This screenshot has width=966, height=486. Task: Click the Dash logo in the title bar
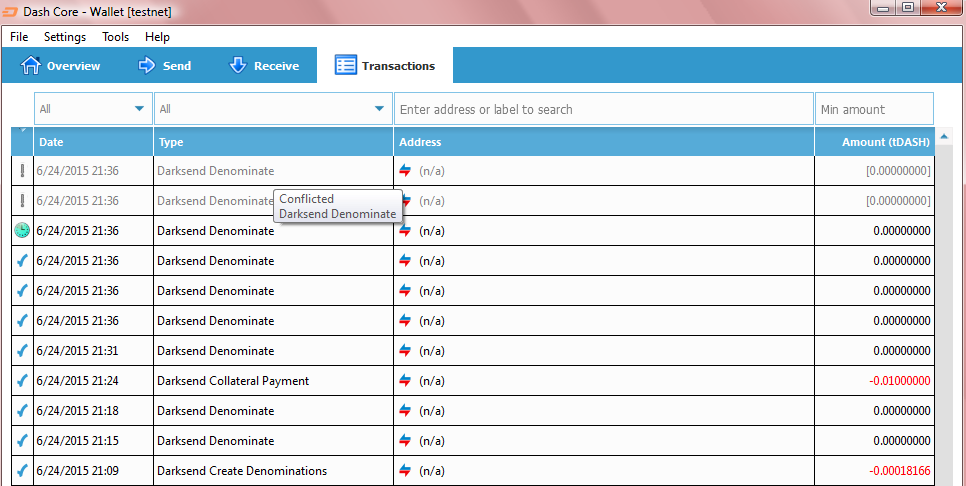pyautogui.click(x=10, y=12)
